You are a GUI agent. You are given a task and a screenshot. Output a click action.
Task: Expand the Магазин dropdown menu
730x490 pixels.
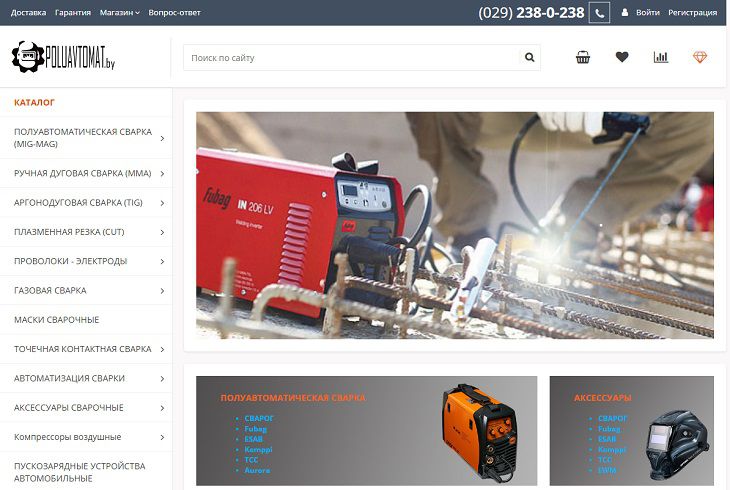119,13
